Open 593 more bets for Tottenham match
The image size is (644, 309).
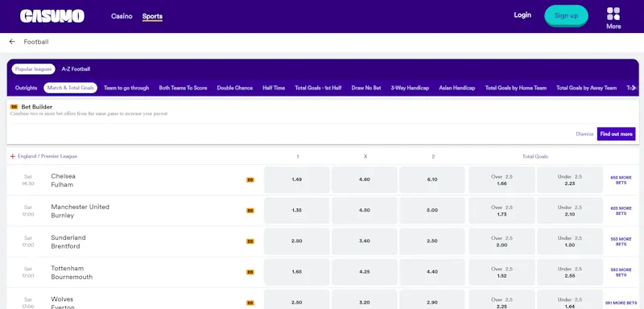[621, 273]
